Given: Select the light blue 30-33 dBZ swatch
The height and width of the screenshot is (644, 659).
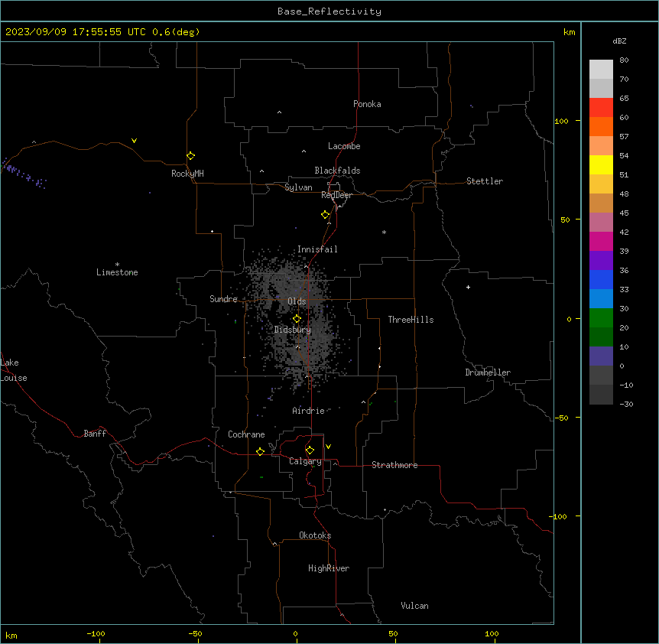Looking at the screenshot, I should point(601,299).
